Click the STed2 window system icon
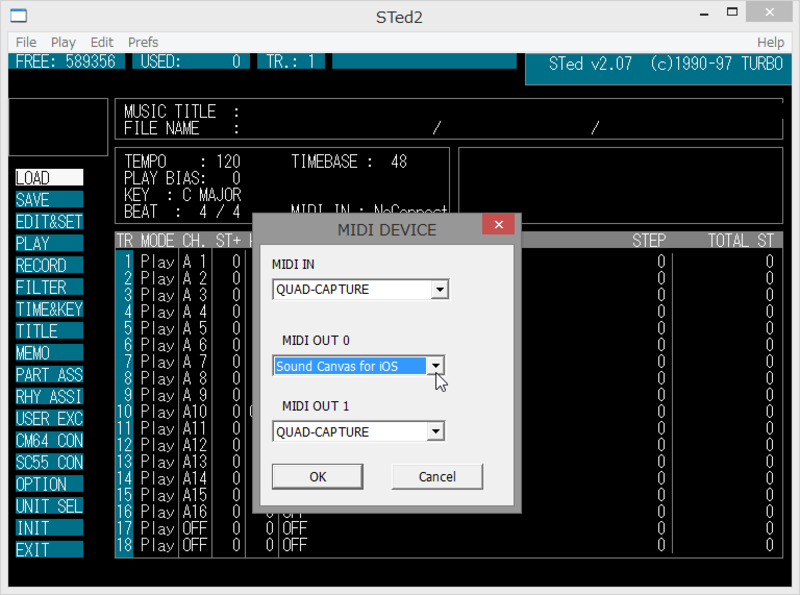800x595 pixels. point(18,16)
